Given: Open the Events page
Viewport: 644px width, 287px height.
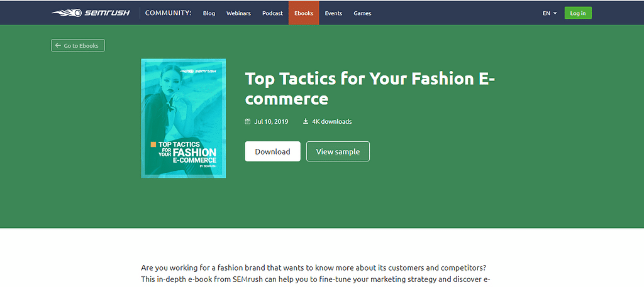Looking at the screenshot, I should [x=333, y=13].
